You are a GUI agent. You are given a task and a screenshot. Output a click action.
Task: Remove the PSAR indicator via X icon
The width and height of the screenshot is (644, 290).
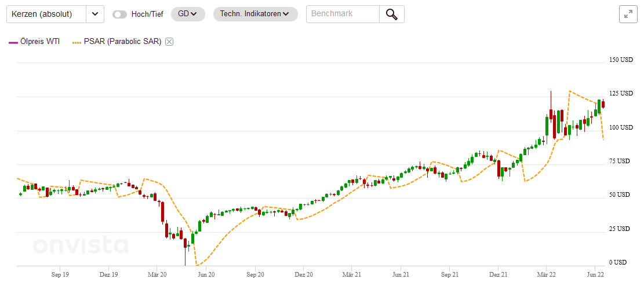(x=169, y=42)
